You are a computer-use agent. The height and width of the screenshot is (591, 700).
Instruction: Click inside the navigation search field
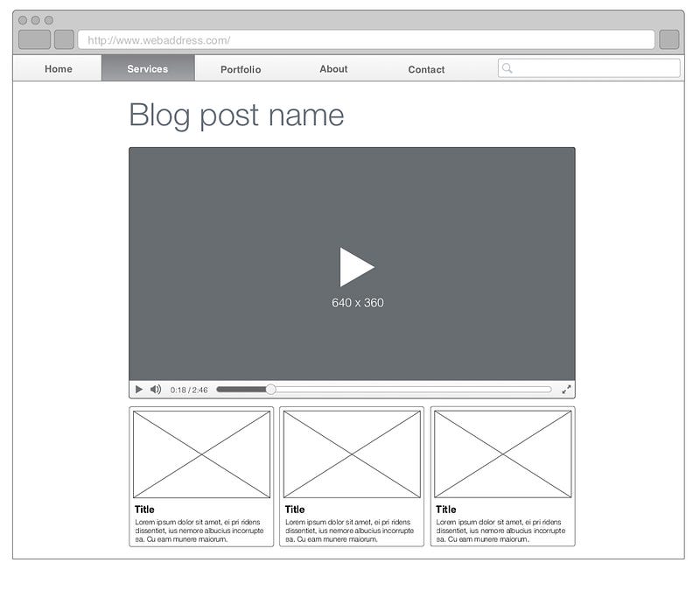coord(589,68)
